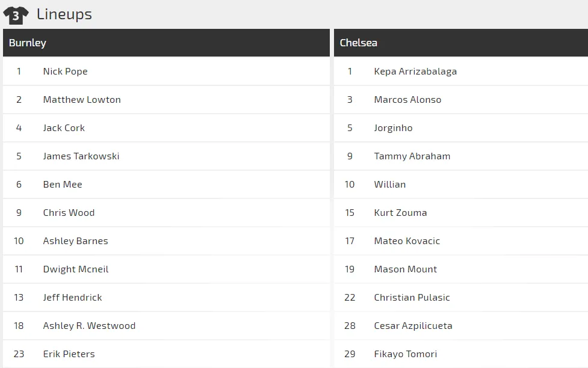Select the Burnley team header
588x368 pixels.
28,43
